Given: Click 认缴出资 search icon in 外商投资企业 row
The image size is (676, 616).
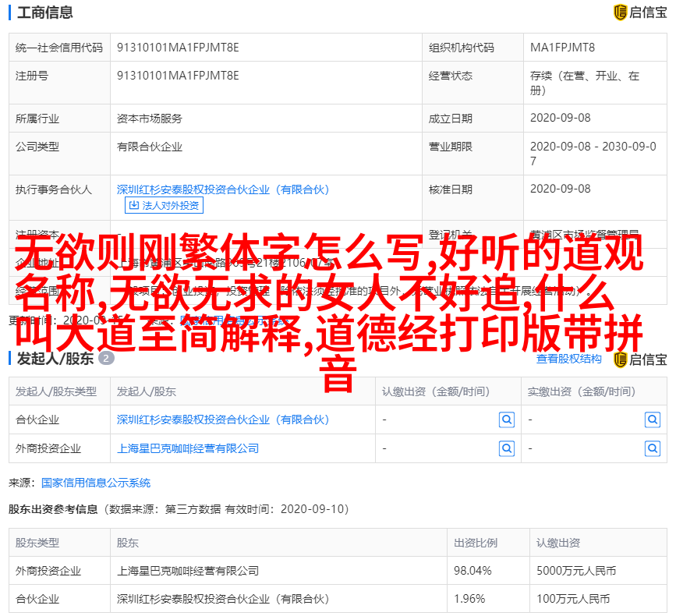Looking at the screenshot, I should point(507,449).
